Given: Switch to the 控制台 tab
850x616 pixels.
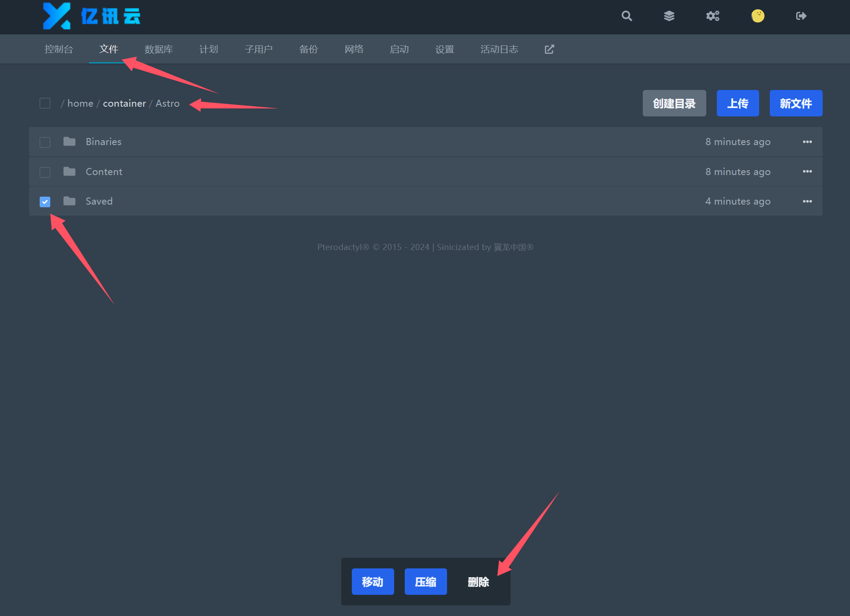Looking at the screenshot, I should click(x=59, y=49).
